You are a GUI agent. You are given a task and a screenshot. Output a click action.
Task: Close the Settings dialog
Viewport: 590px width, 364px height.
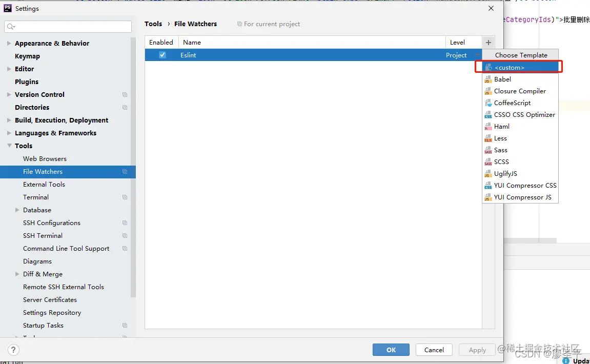click(x=491, y=8)
